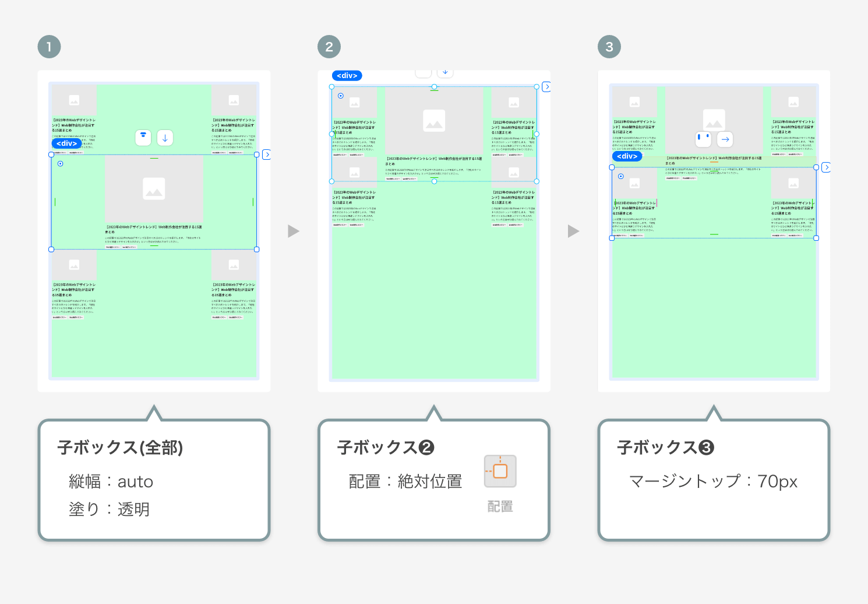The width and height of the screenshot is (868, 604).
Task: Click the large center image placeholder in panel 2
Action: coord(434,121)
